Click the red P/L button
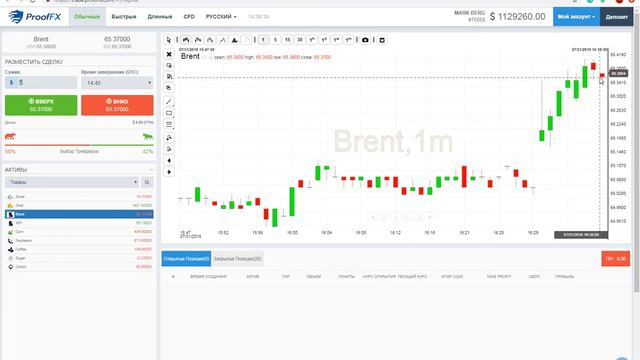The width and height of the screenshot is (640, 360). [x=616, y=259]
